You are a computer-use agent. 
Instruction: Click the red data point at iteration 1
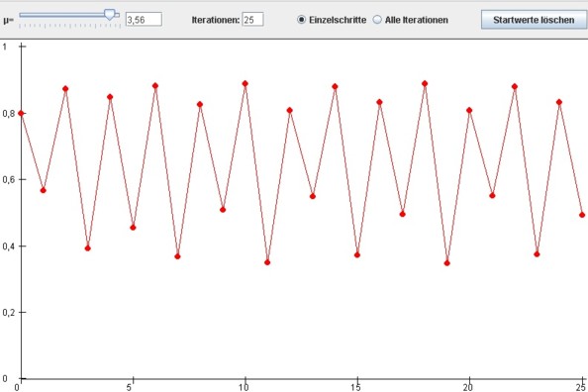click(x=44, y=191)
